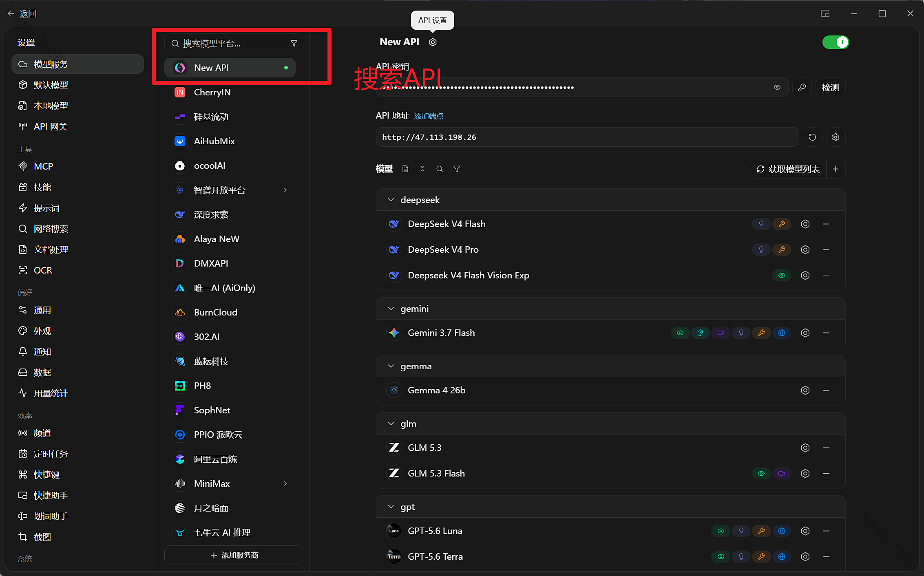Open 模型服务 settings section

point(77,64)
